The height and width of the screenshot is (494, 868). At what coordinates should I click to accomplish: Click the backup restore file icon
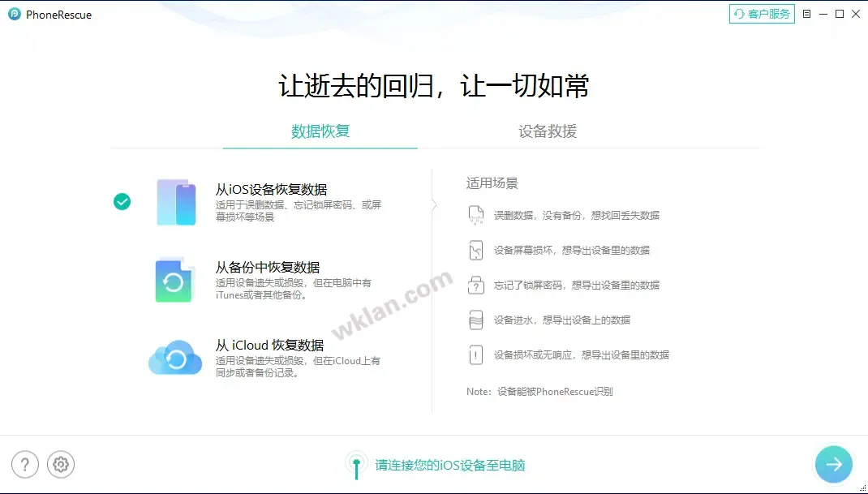pos(174,280)
